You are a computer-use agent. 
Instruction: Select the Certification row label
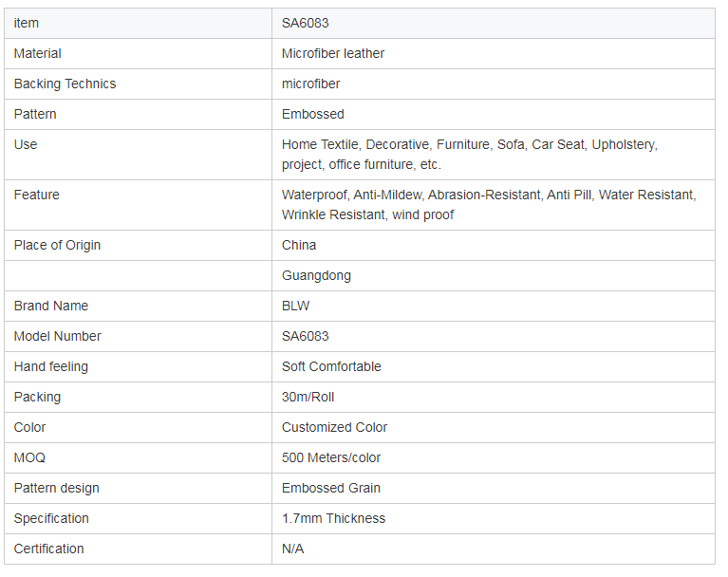coord(48,549)
